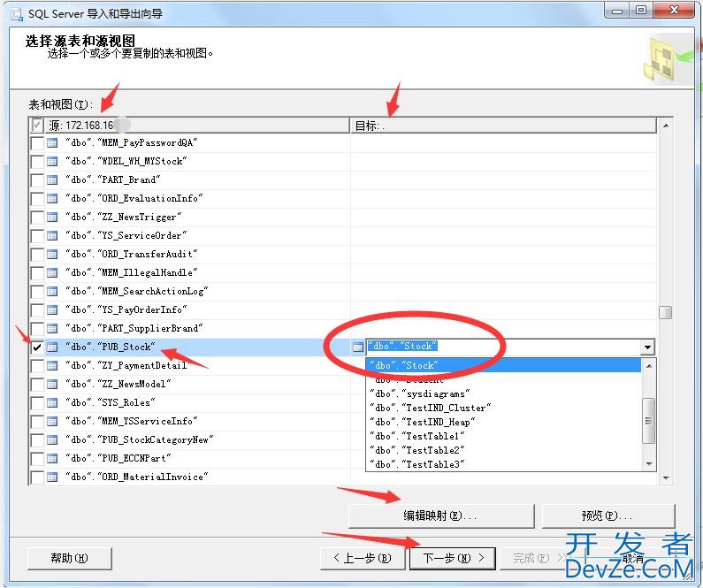Select the "dbo"."YS_ServiceOrder" row text
This screenshot has height=588, width=703.
[x=126, y=236]
